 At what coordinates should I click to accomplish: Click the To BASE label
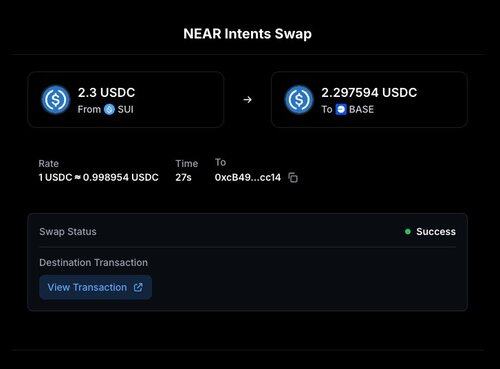348,109
